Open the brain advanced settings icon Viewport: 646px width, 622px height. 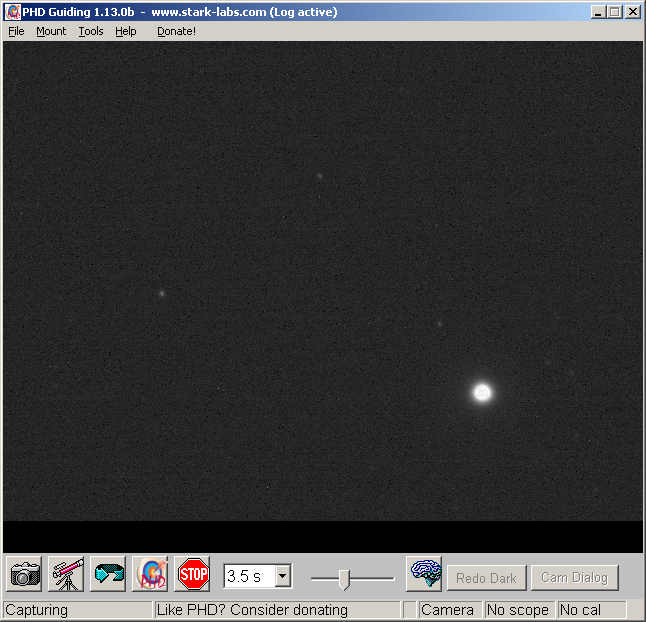424,574
